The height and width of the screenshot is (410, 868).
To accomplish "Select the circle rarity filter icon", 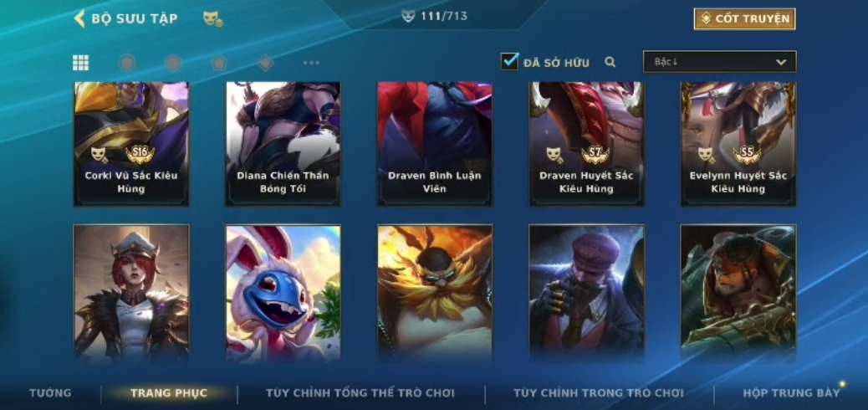I will click(x=127, y=63).
